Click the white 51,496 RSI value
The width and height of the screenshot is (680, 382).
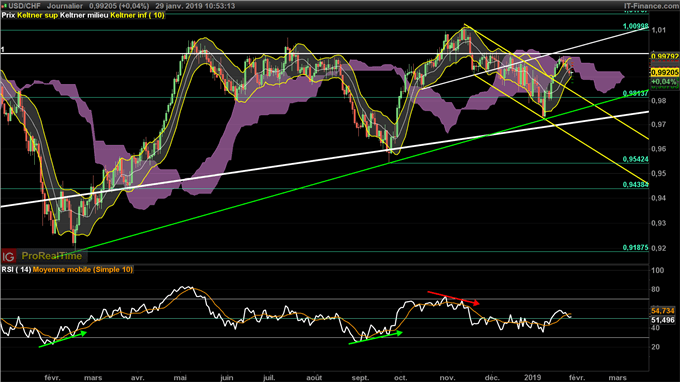[663, 320]
